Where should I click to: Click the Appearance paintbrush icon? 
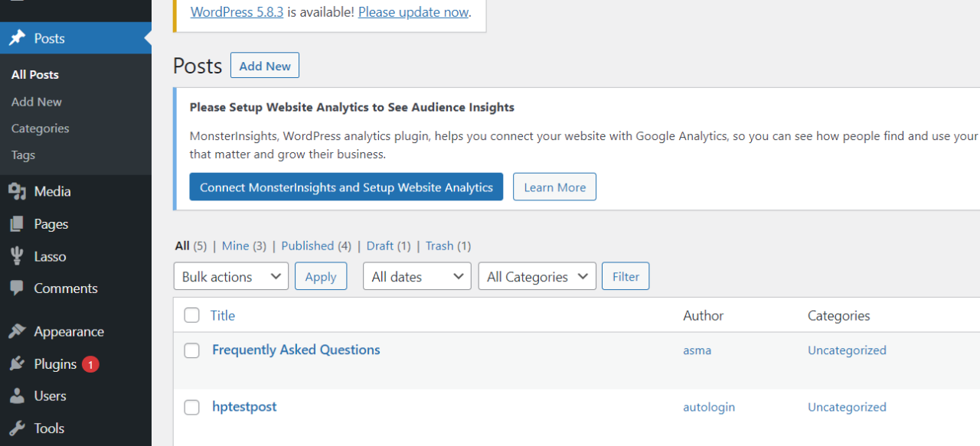click(17, 331)
